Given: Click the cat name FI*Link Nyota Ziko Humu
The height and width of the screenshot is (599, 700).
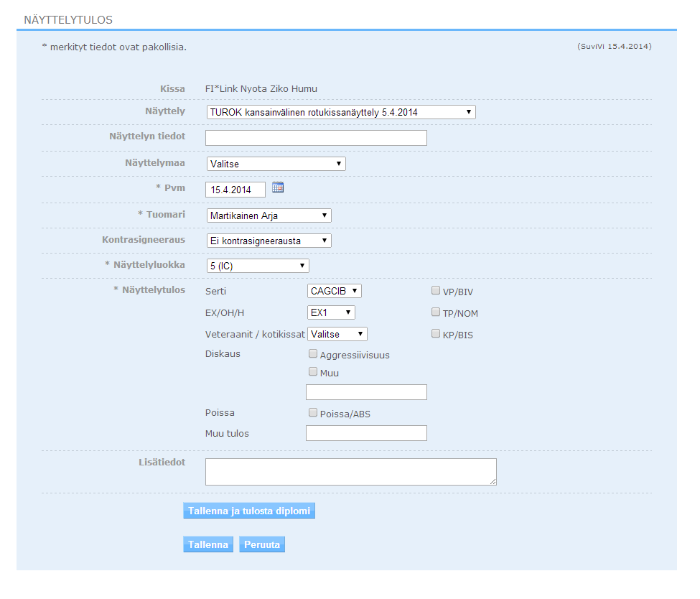Looking at the screenshot, I should click(x=261, y=89).
